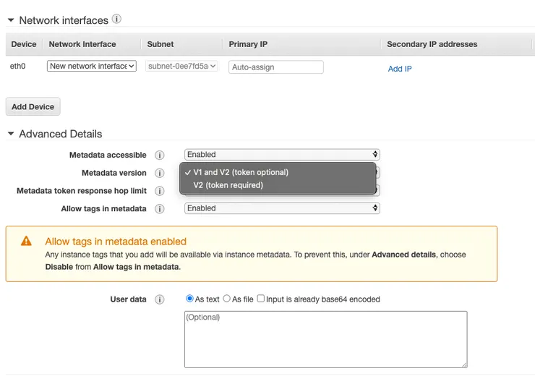Click info icon next to Network interfaces heading
Screen dimensions: 535x392
tap(117, 20)
